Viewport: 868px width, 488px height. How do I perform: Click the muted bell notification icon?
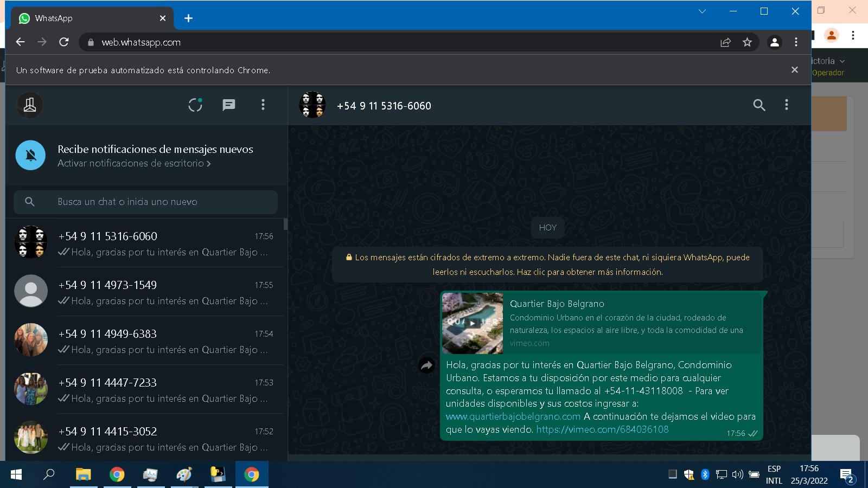pyautogui.click(x=31, y=155)
